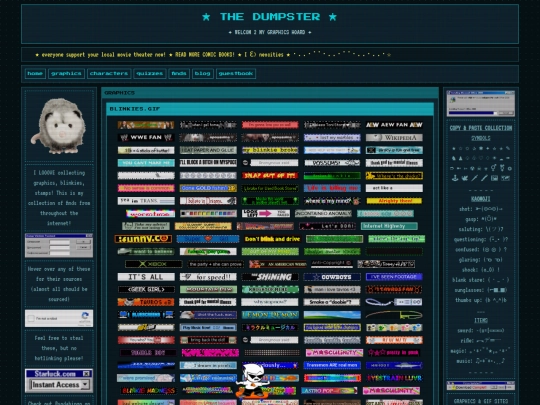Click the 'BLINKIE MADNESS' blinkie
This screenshot has height=405, width=540.
coord(148,391)
